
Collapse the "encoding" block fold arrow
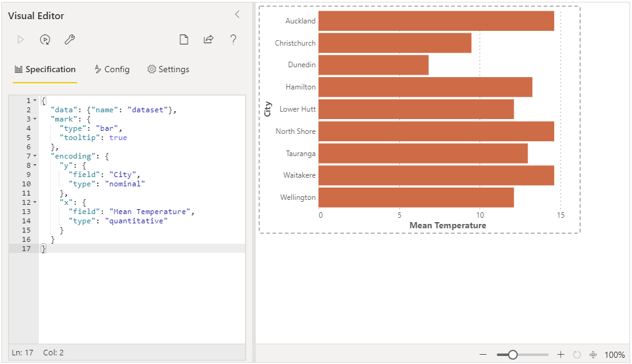coord(35,156)
